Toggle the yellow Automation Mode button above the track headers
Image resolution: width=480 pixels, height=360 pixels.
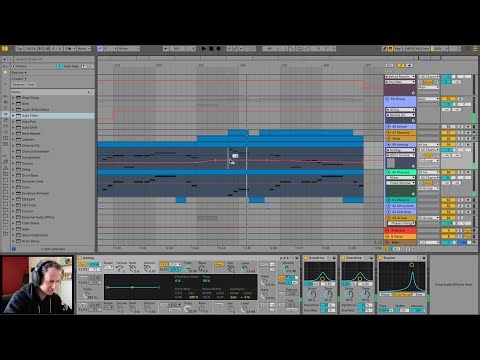401,66
